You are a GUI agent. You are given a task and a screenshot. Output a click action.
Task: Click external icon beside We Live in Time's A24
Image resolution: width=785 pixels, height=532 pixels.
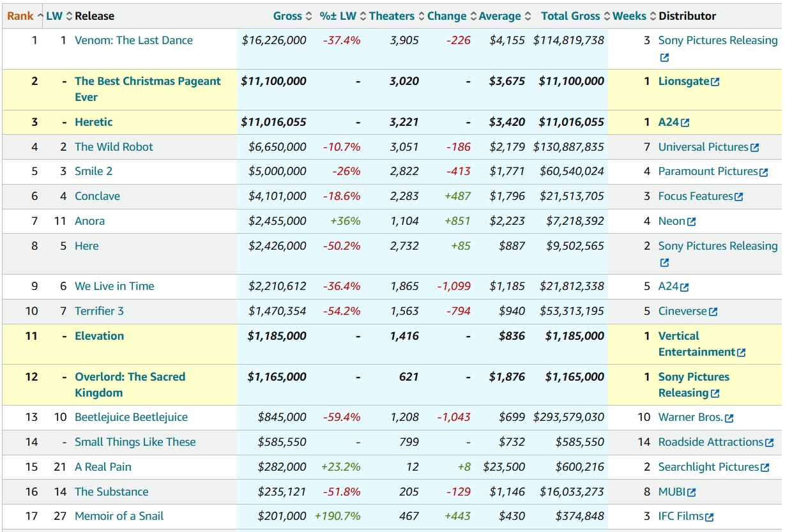685,287
